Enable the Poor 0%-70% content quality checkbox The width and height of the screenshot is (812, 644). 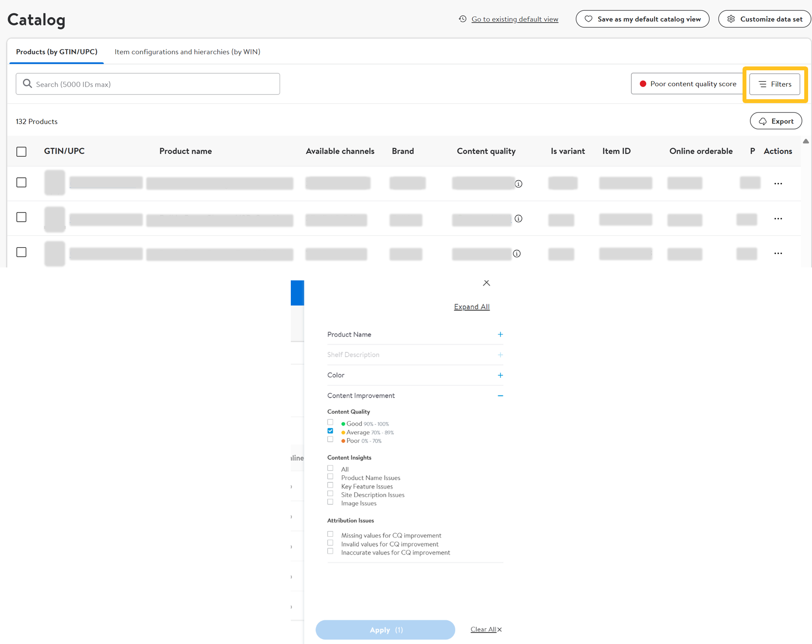pos(330,440)
